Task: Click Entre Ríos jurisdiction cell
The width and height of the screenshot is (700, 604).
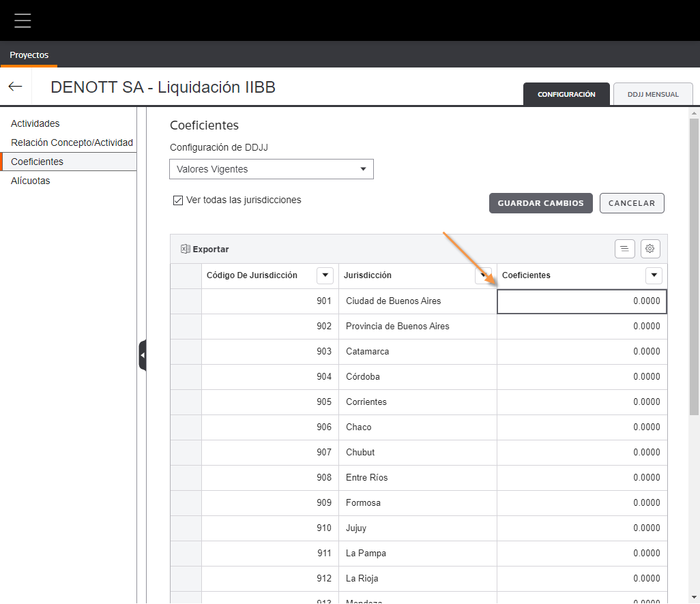Action: 418,478
